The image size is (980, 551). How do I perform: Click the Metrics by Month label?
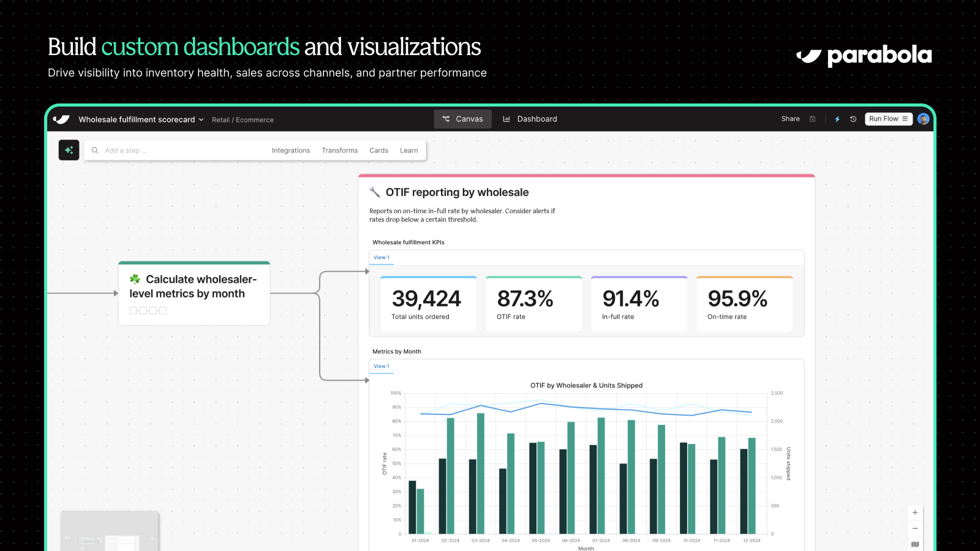[x=397, y=351]
